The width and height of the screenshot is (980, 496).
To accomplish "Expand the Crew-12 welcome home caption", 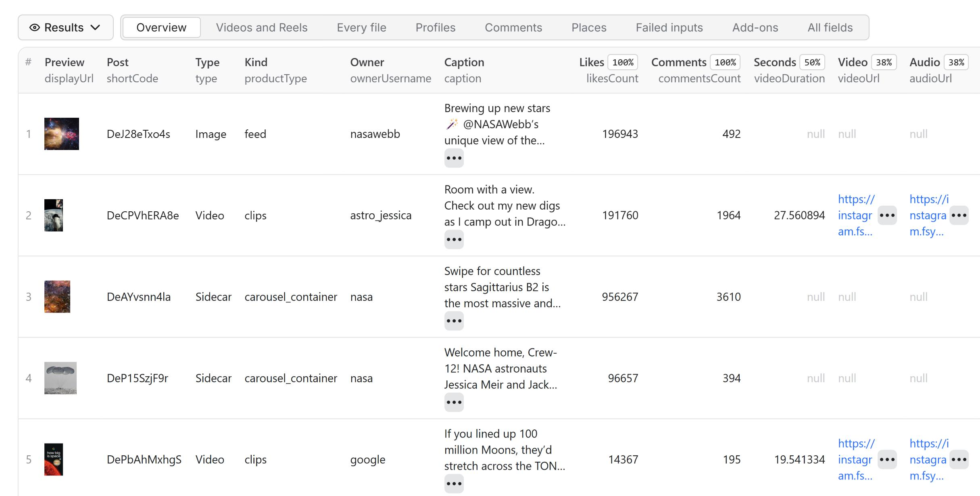I will (x=454, y=402).
